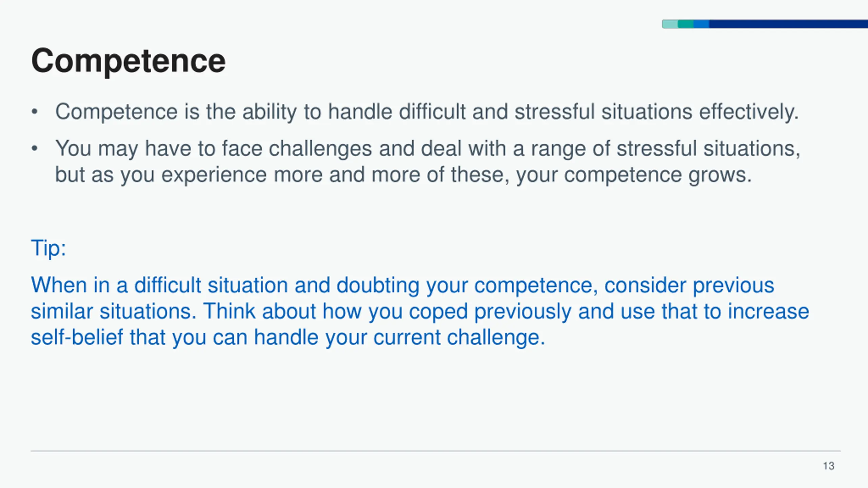The image size is (868, 488).
Task: Click the line starting "similar situations. Think about"
Action: [x=420, y=311]
